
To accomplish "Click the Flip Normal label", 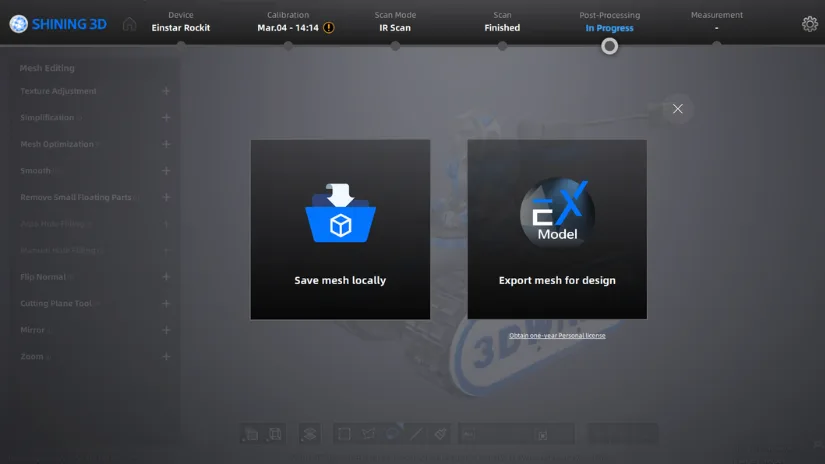I will point(43,277).
